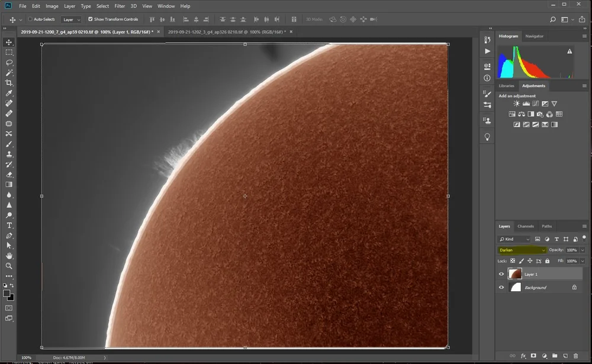Pick the Eyedropper tool
Image resolution: width=592 pixels, height=364 pixels.
tap(9, 94)
